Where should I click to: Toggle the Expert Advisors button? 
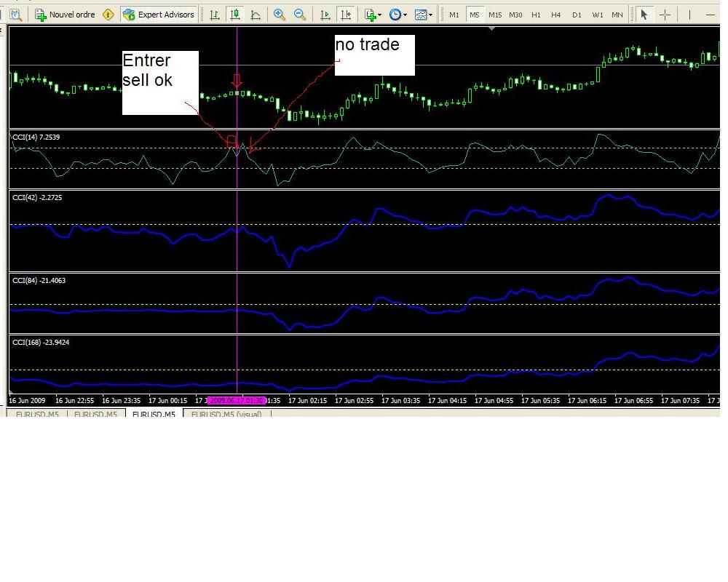(x=159, y=15)
